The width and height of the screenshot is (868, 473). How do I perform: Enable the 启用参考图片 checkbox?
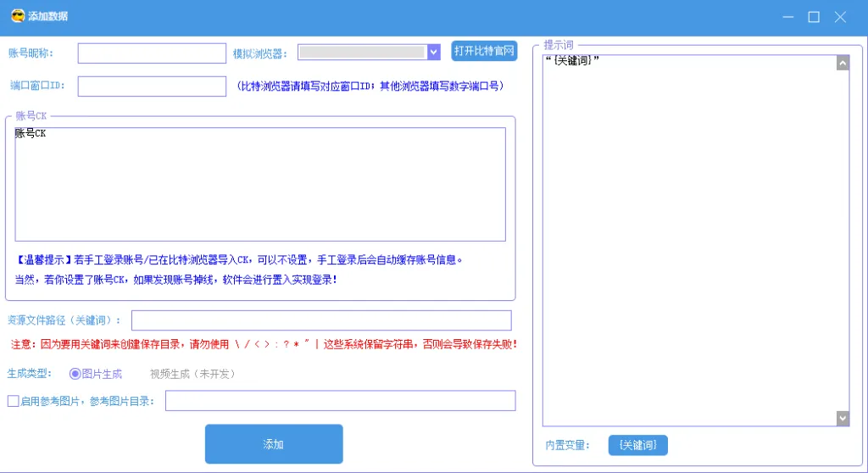(x=14, y=401)
